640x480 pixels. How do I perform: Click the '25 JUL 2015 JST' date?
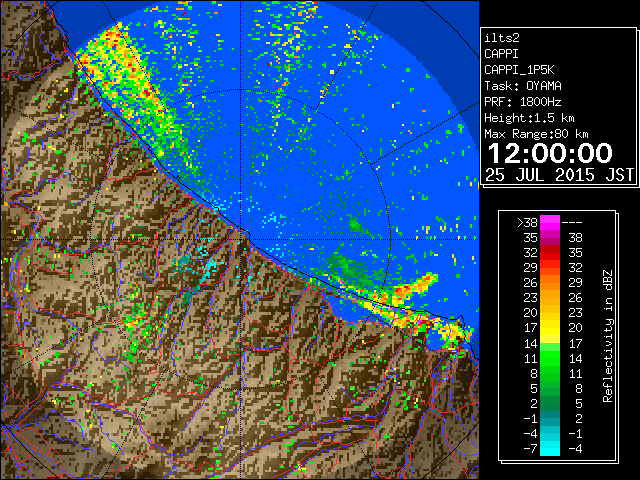click(x=560, y=175)
